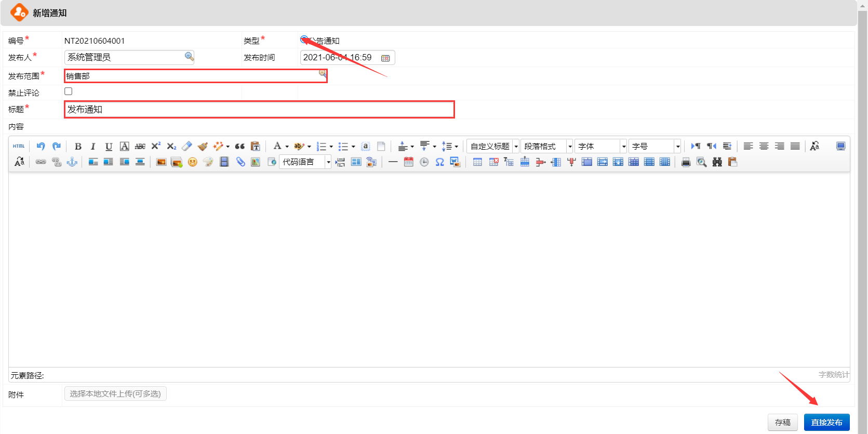Focus the 发布范围 input containing 销售部
The width and height of the screenshot is (868, 434).
pyautogui.click(x=195, y=76)
